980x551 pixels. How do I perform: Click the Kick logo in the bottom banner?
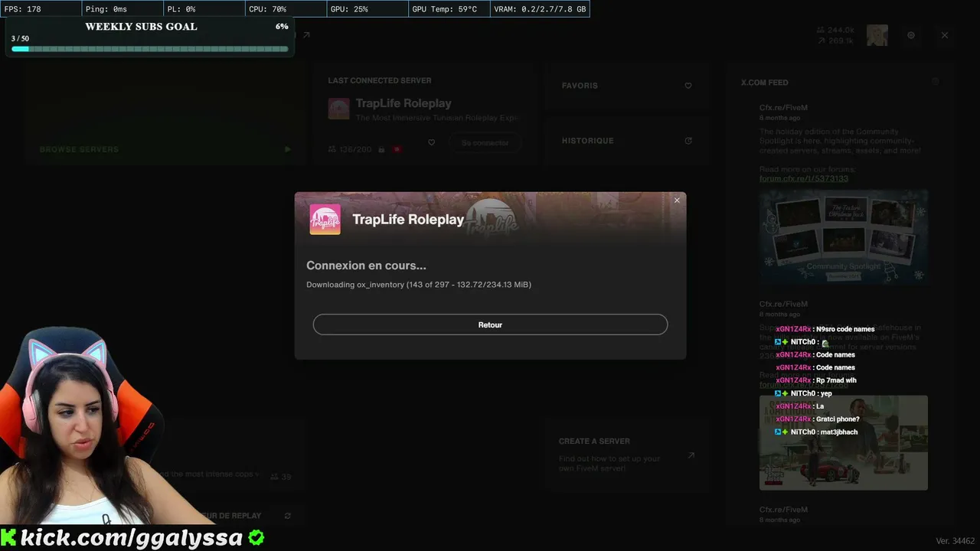point(9,537)
